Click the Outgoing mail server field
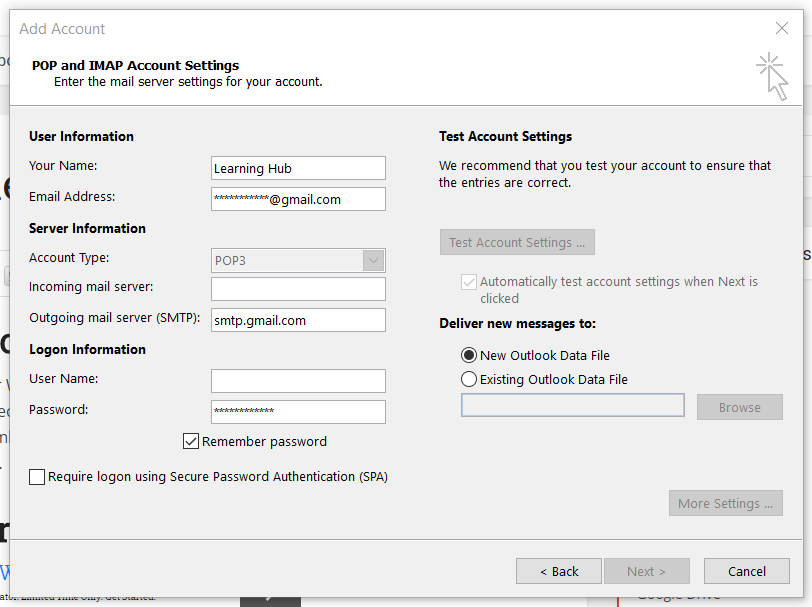Image resolution: width=812 pixels, height=607 pixels. [x=297, y=320]
